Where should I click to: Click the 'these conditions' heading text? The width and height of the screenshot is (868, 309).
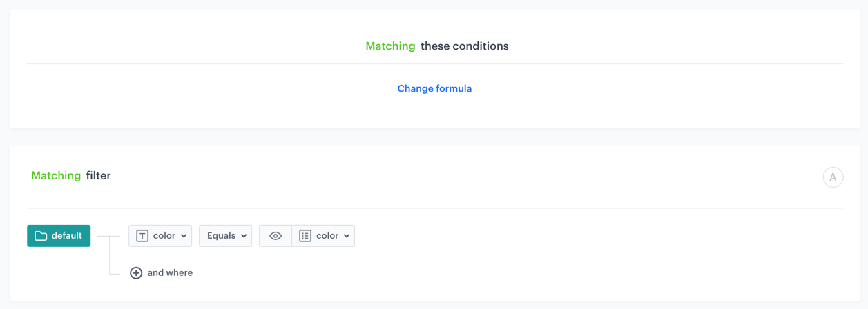click(x=464, y=46)
